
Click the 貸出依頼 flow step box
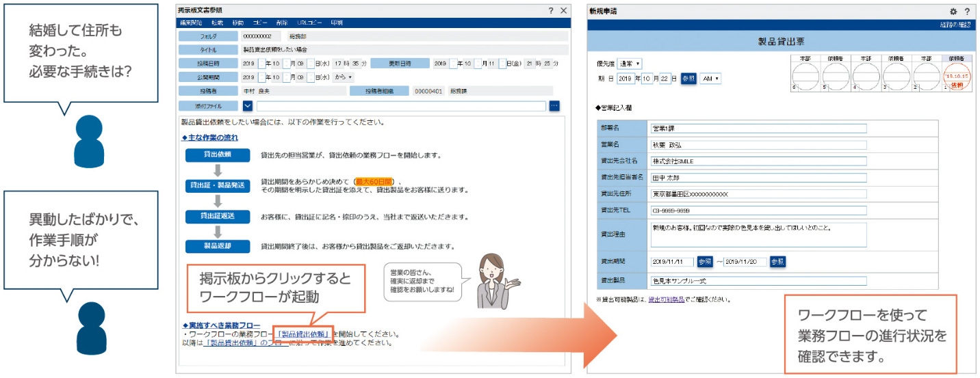coord(217,154)
